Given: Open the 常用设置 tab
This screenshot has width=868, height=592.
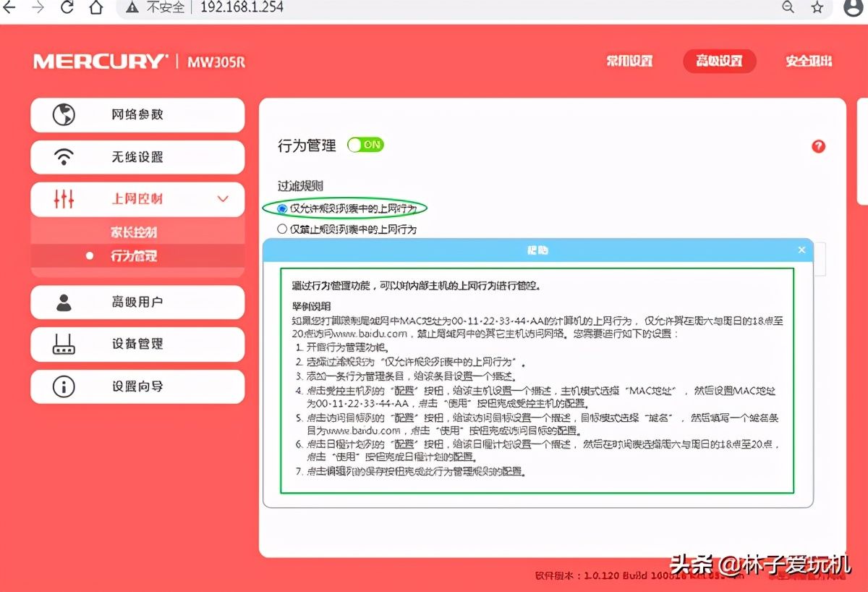Looking at the screenshot, I should click(x=629, y=61).
